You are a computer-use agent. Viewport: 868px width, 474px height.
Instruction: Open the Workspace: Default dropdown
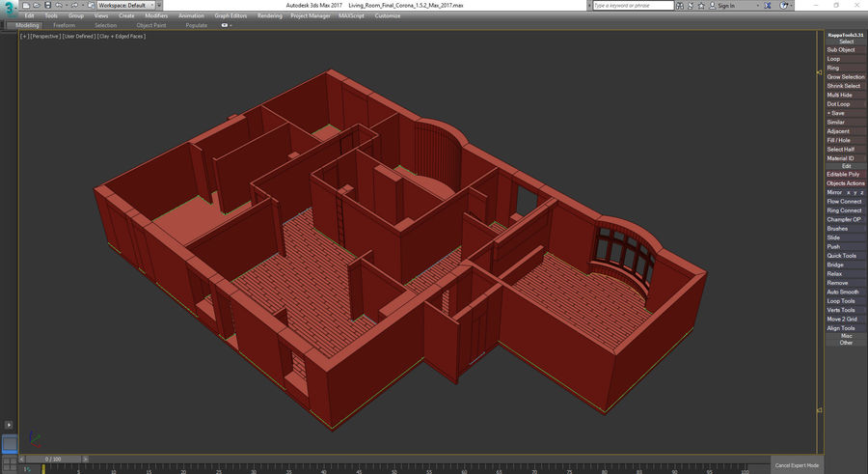click(126, 6)
